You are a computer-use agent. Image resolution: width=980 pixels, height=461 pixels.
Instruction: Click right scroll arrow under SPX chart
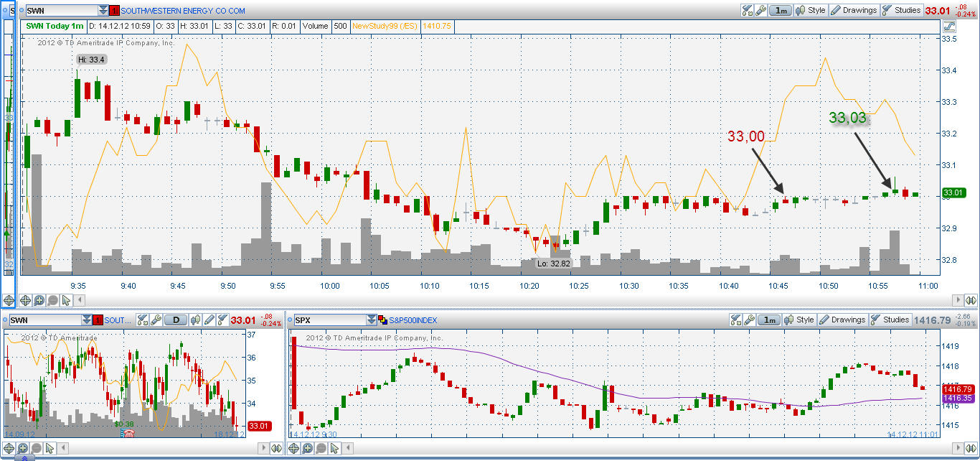click(x=957, y=449)
